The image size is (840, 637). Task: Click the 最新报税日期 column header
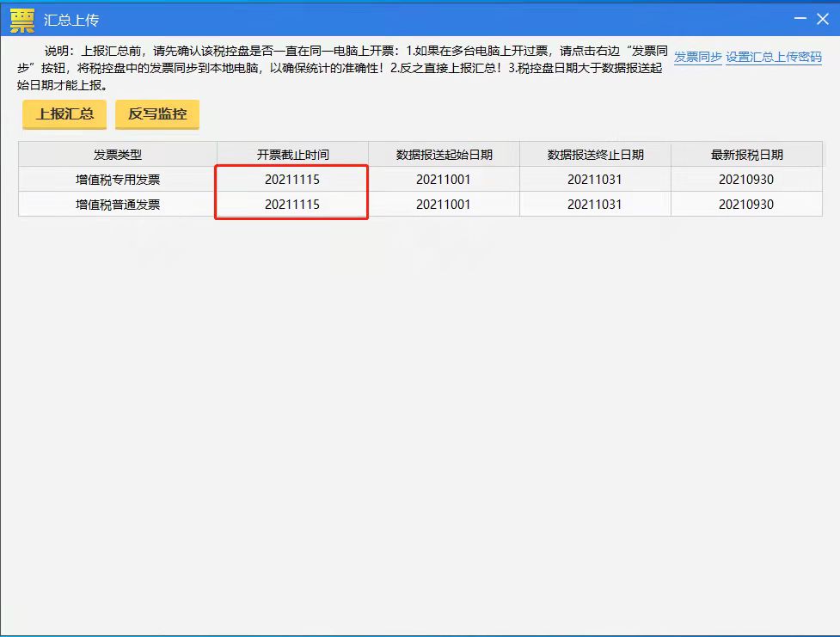(x=745, y=153)
